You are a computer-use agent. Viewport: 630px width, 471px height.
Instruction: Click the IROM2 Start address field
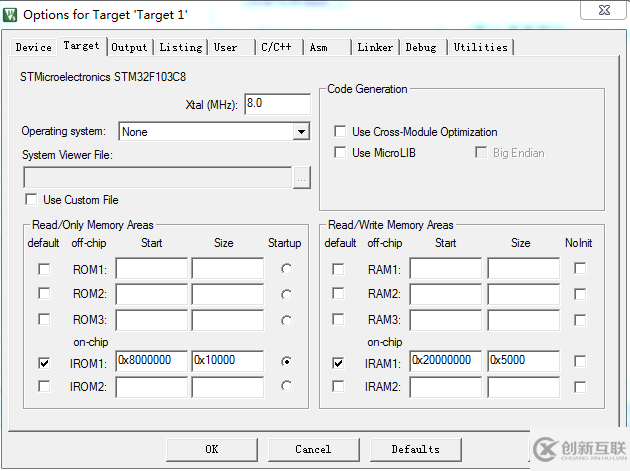coord(151,387)
